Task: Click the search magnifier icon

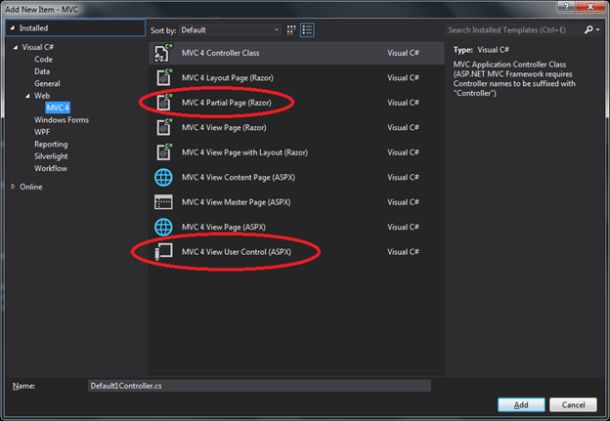Action: tap(589, 30)
